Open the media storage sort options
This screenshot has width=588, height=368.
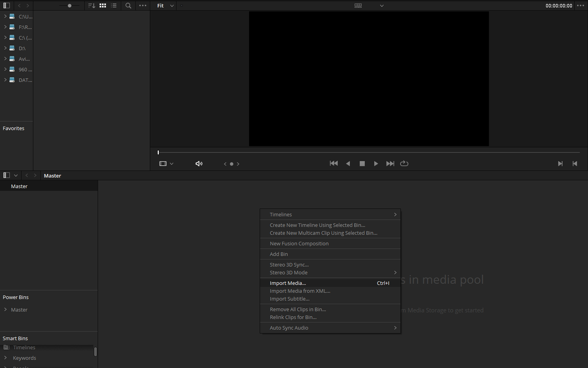coord(92,6)
